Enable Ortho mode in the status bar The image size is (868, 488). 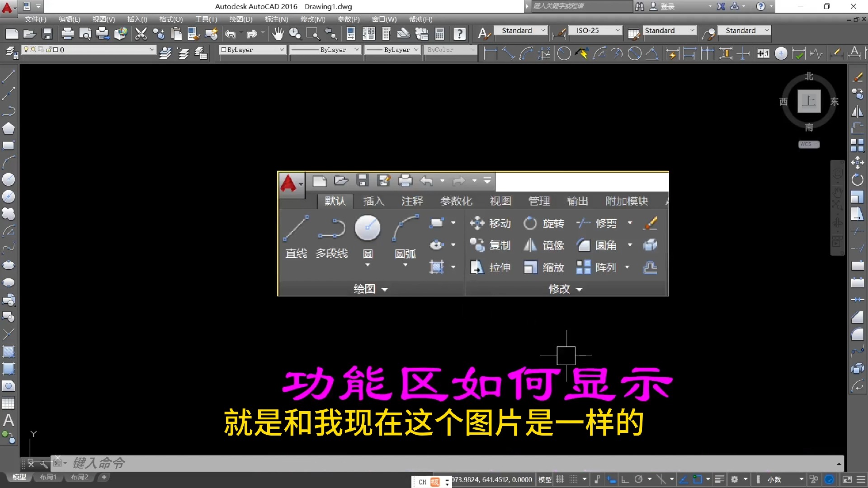point(625,479)
